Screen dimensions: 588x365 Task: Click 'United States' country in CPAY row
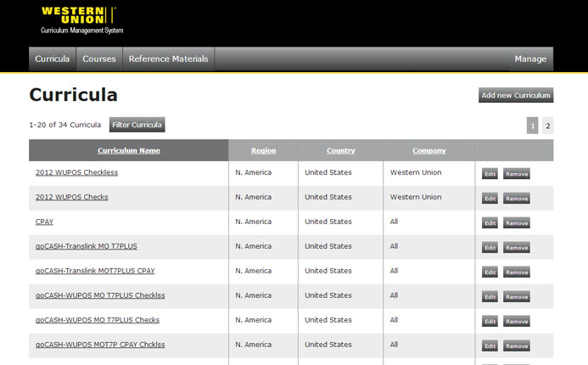pyautogui.click(x=328, y=222)
